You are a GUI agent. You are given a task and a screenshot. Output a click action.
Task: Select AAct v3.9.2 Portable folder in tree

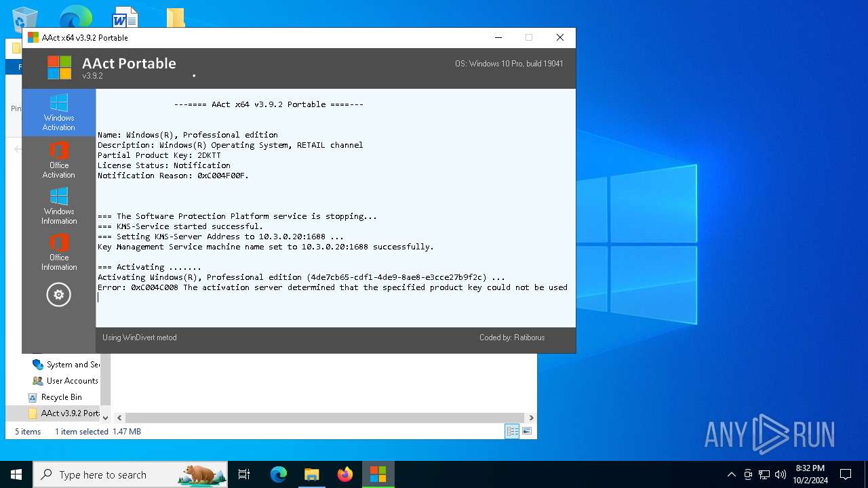coord(64,413)
